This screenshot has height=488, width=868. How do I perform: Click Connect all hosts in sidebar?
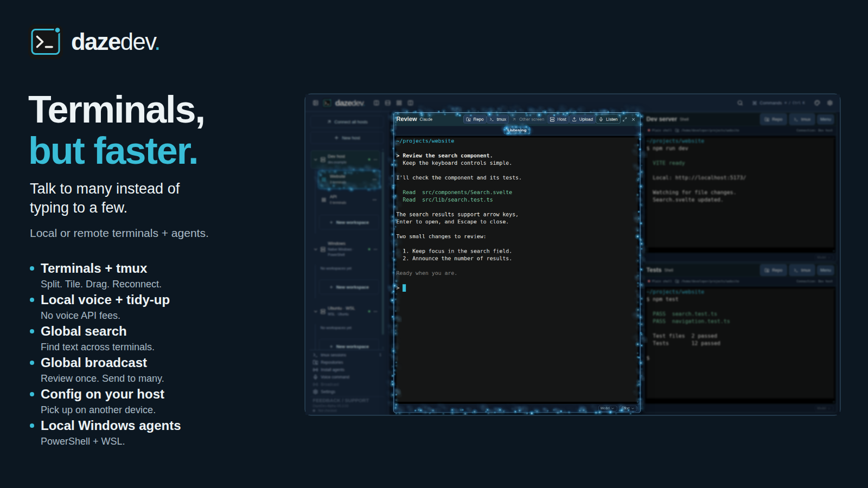click(x=347, y=122)
